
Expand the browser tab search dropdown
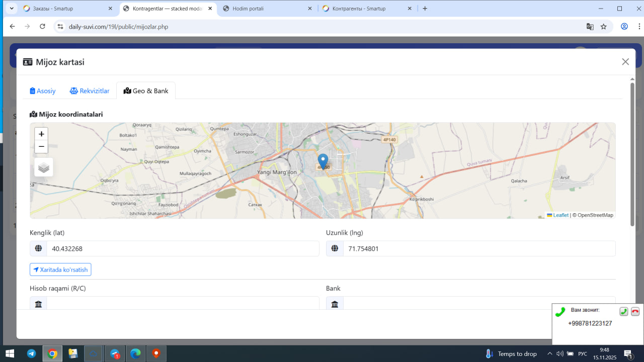[x=12, y=9]
